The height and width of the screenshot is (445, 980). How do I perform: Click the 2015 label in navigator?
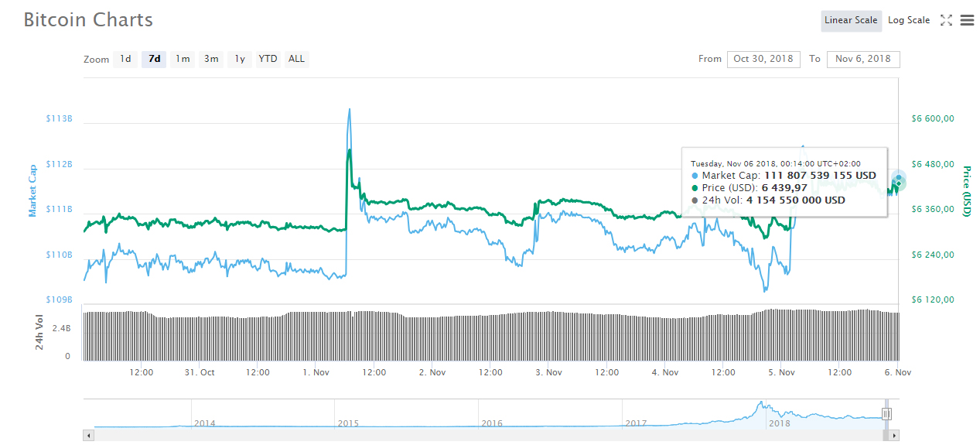(348, 423)
